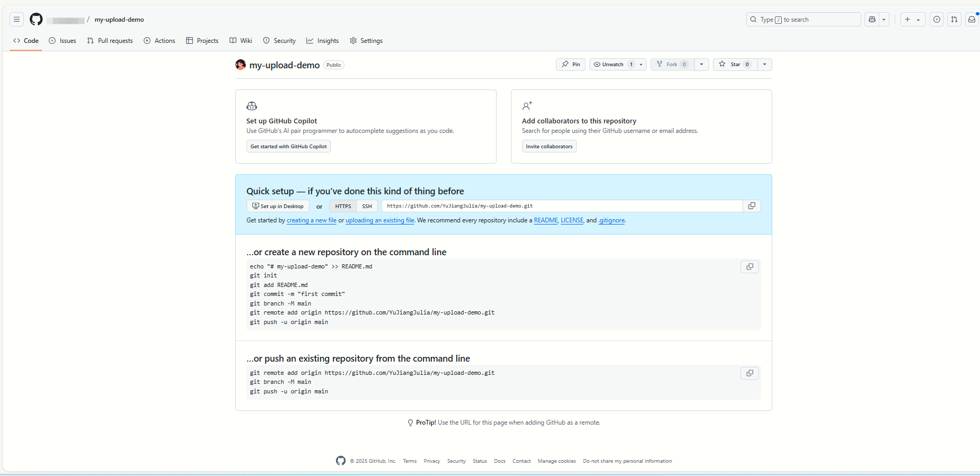Expand the Copilot dropdown arrow in header
The image size is (980, 476).
(884, 20)
